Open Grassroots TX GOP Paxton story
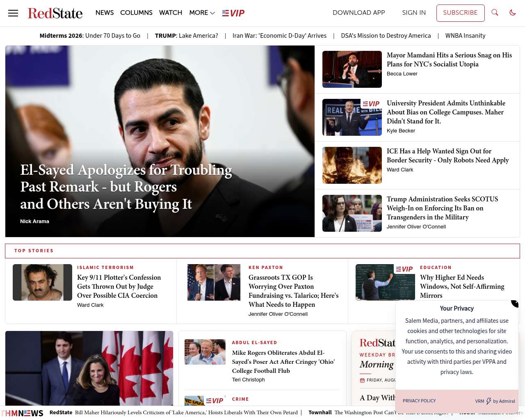The height and width of the screenshot is (420, 525). [x=294, y=291]
